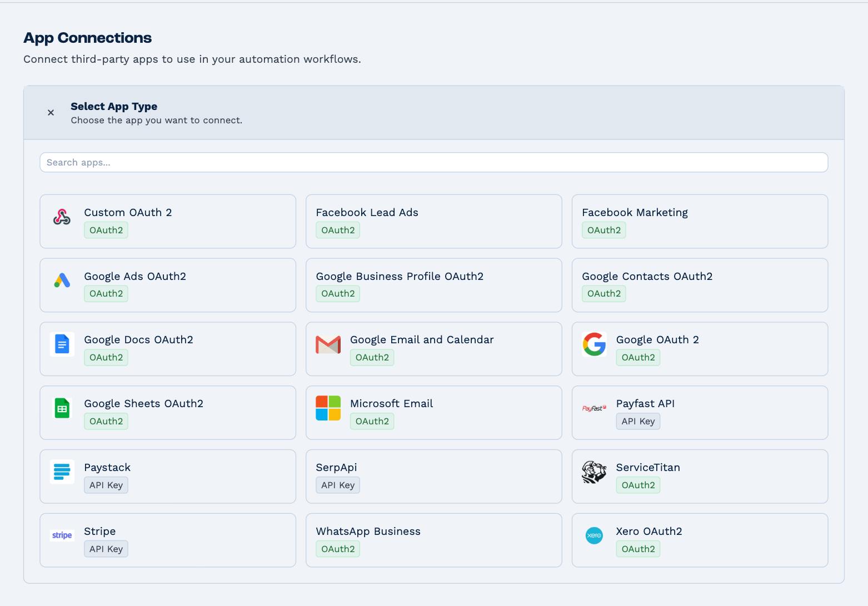Click the Google Sheets OAuth2 title

coord(143,404)
